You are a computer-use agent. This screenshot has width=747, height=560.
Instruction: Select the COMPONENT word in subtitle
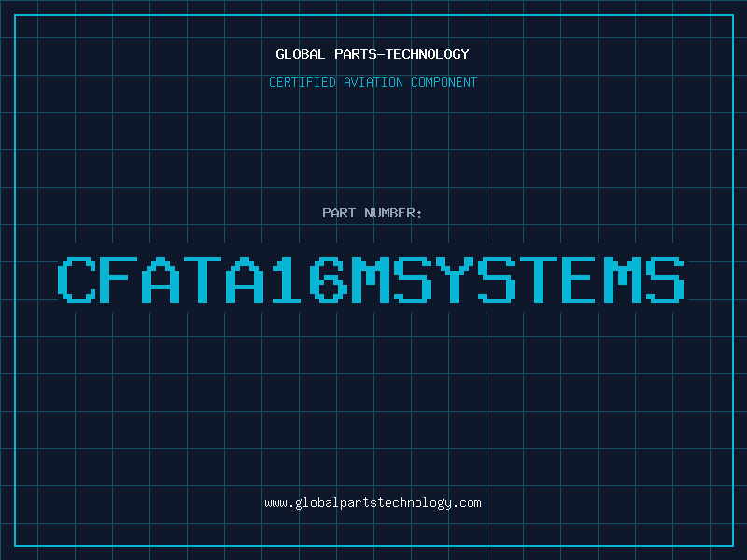click(x=444, y=82)
